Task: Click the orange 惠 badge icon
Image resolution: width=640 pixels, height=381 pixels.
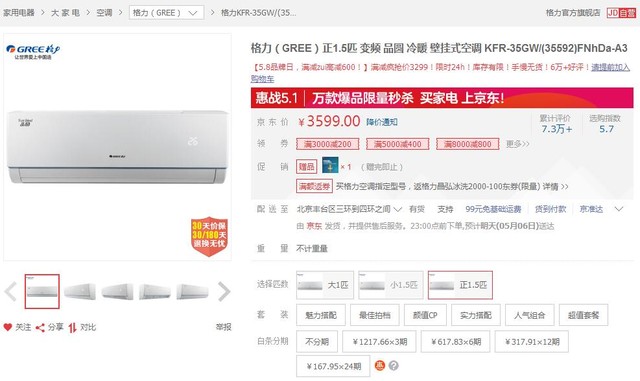Action: 380,365
